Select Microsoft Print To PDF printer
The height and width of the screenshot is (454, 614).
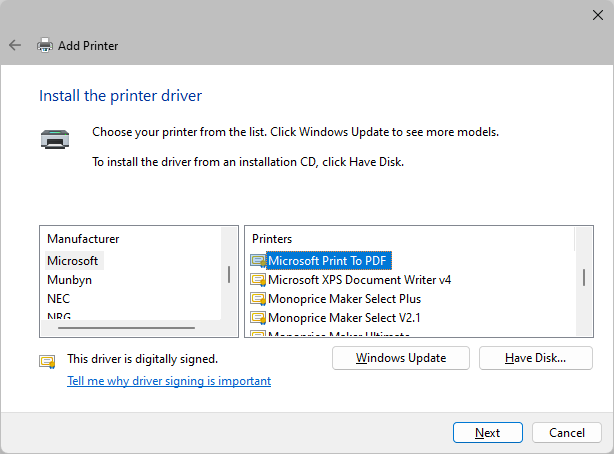pos(327,261)
